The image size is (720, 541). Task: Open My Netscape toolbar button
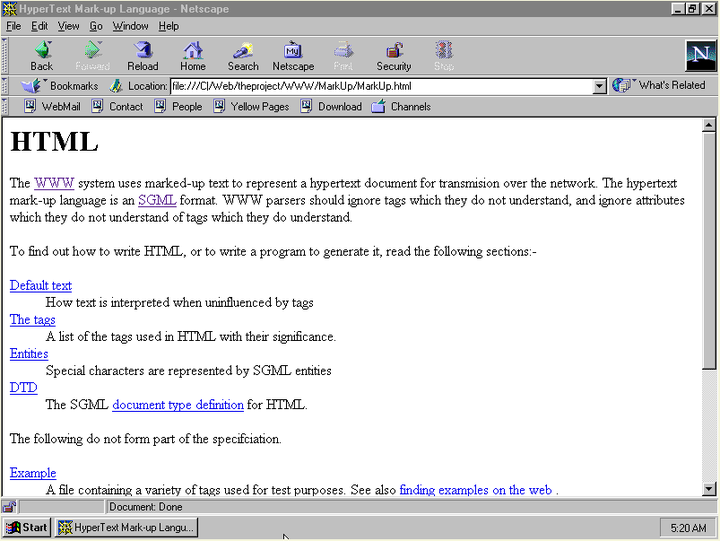[293, 56]
